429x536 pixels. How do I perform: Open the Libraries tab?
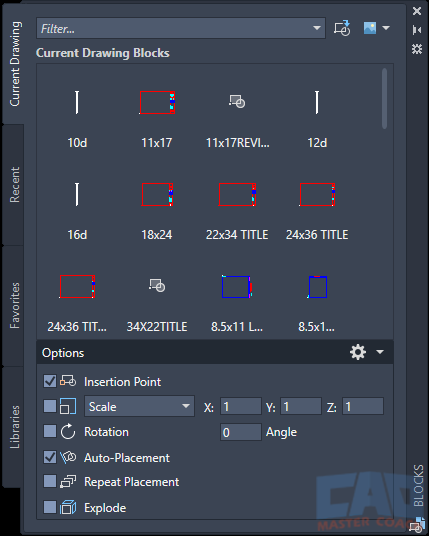14,427
